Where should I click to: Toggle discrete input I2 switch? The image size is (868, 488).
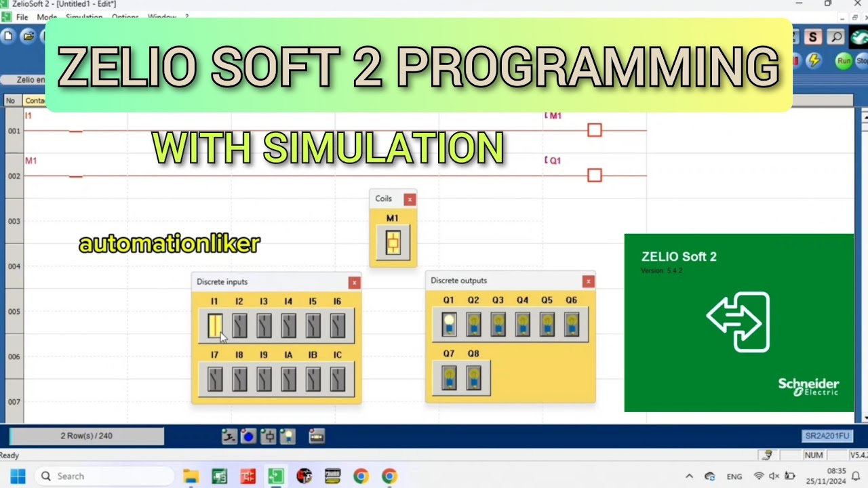(239, 326)
